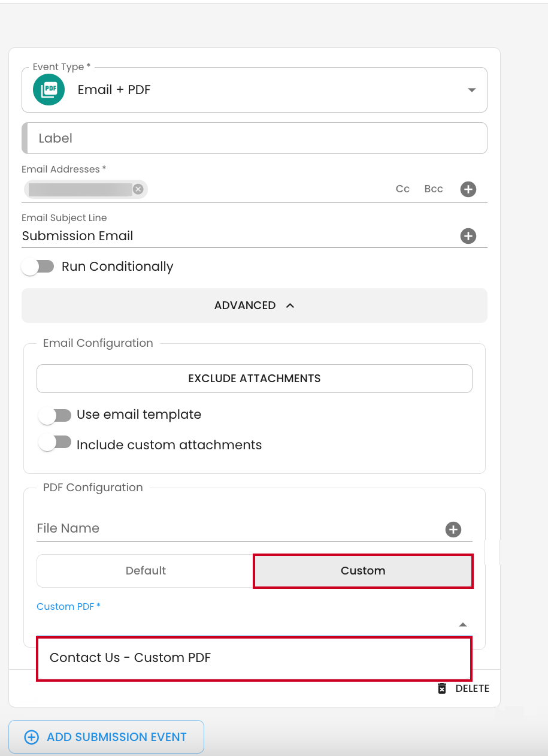548x756 pixels.
Task: Click plus icon beside Email Subject Line
Action: click(468, 236)
